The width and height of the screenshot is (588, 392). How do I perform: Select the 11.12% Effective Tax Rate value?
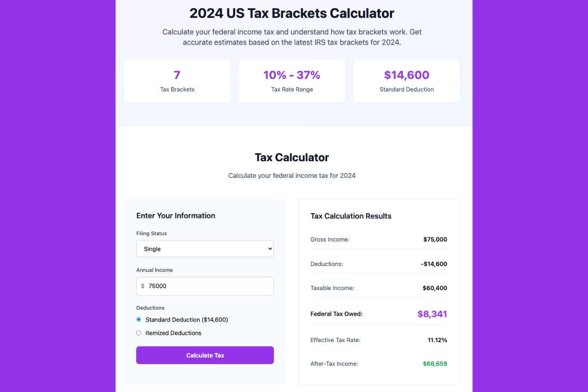coord(437,340)
